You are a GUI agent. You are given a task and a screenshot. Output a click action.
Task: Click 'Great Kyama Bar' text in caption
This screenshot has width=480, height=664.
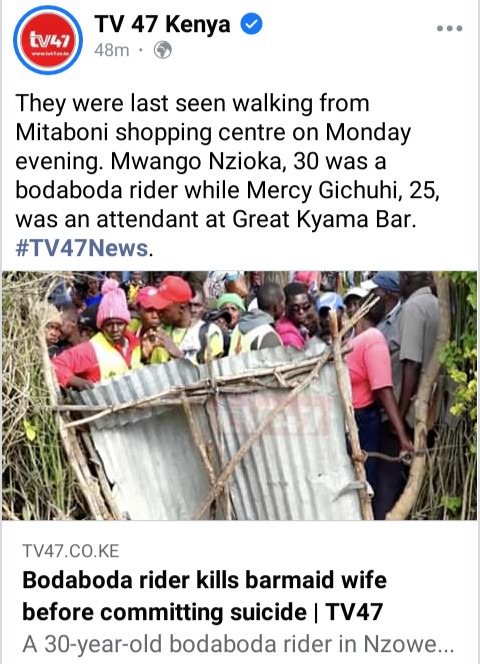(322, 219)
